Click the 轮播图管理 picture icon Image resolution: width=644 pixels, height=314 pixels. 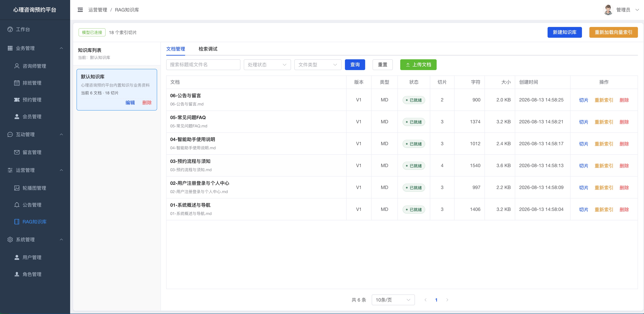point(17,188)
